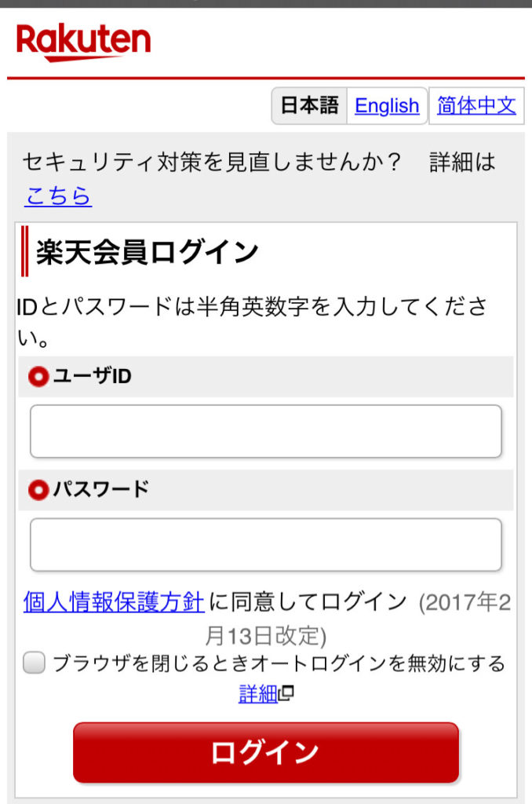Viewport: 532px width, 804px height.
Task: Switch language to English
Action: [387, 106]
